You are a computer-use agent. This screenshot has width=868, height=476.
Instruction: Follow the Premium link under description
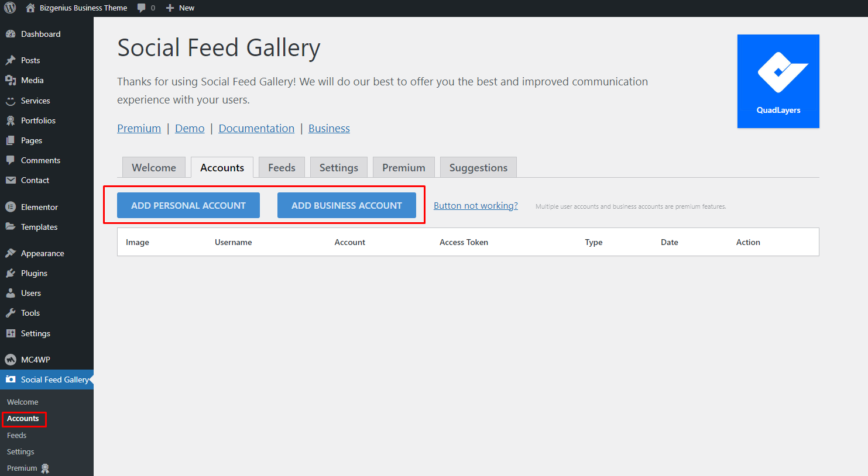[139, 129]
